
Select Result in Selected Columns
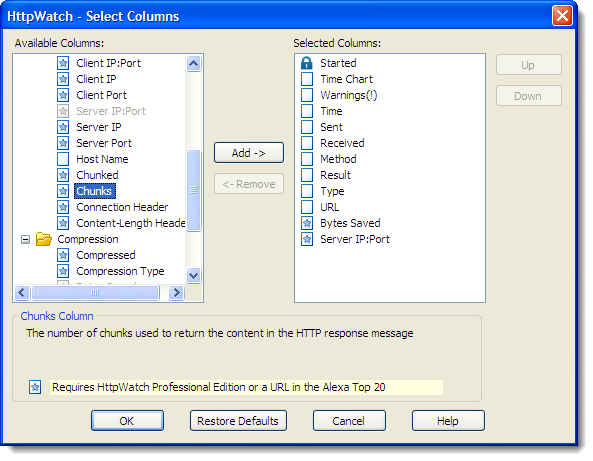tap(335, 175)
